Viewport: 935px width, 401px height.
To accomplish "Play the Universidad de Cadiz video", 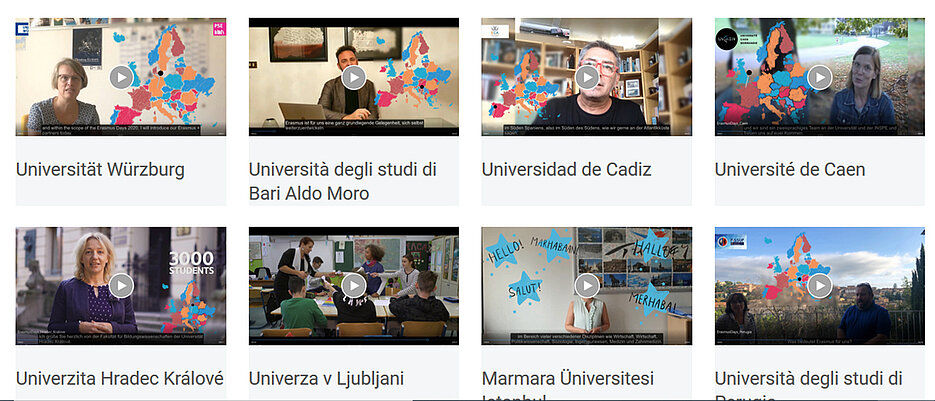I will 587,77.
